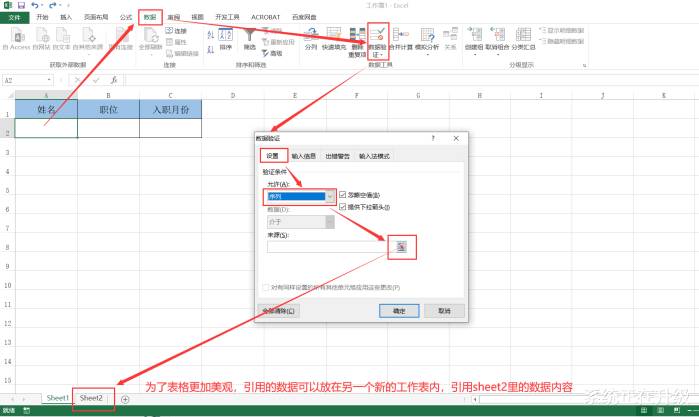Screen dimensions: 699x417
Task: Click 显示明细数据 (Show Detail) button
Action: point(562,30)
